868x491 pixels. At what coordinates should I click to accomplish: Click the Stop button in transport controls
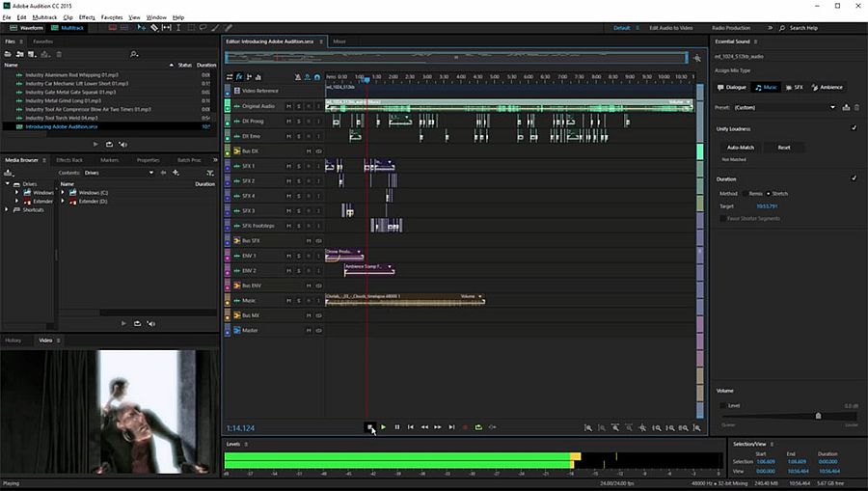369,426
